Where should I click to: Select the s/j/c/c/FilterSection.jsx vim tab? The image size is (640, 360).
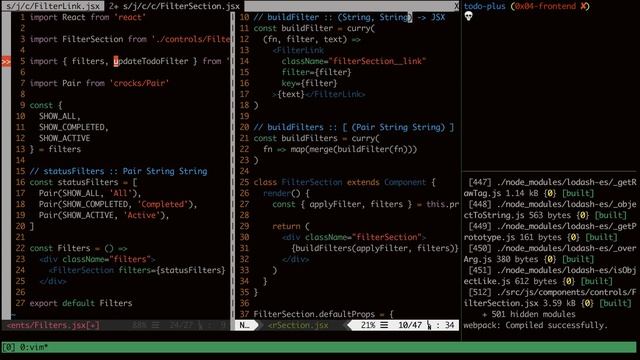175,6
